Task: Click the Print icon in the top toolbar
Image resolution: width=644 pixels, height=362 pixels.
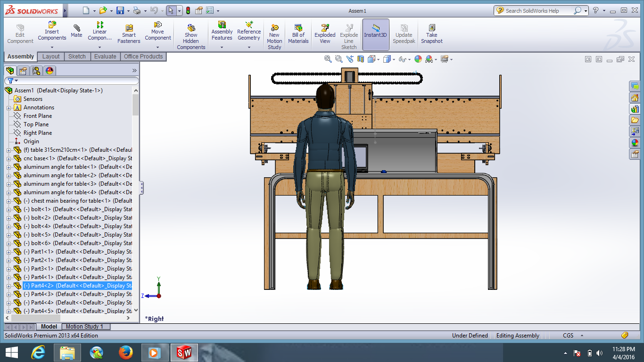Action: tap(137, 10)
